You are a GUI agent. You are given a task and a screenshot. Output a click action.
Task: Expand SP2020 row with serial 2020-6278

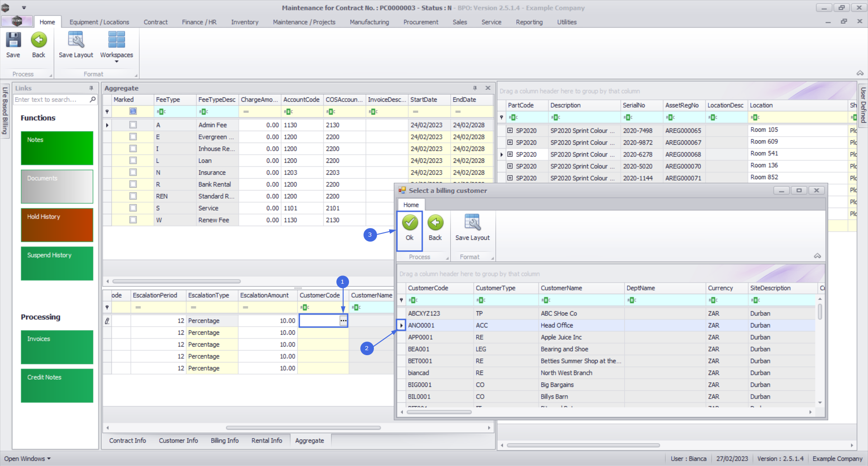tap(510, 154)
